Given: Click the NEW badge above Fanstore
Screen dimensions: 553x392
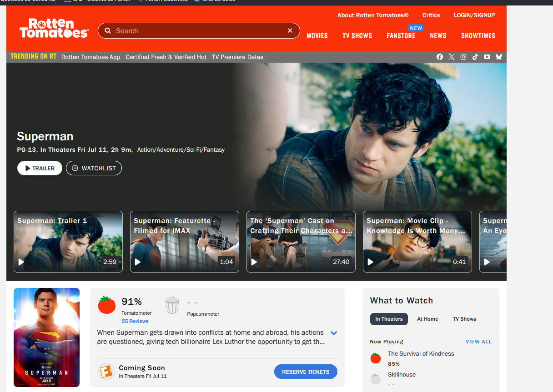Looking at the screenshot, I should tap(416, 28).
